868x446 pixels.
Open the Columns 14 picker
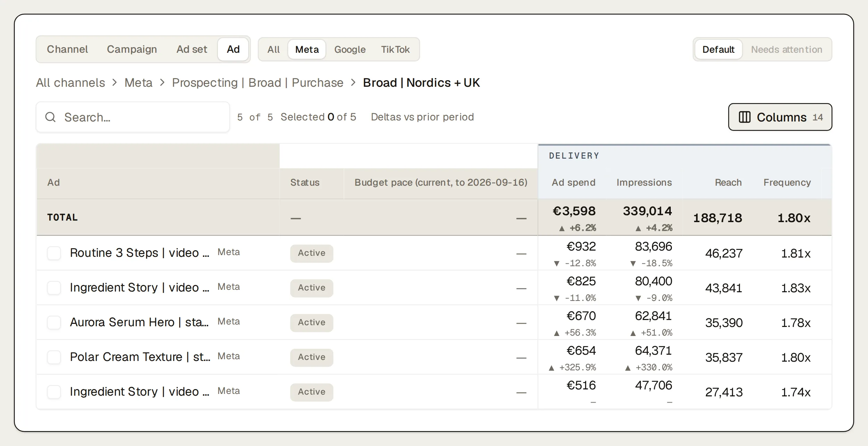(x=780, y=117)
